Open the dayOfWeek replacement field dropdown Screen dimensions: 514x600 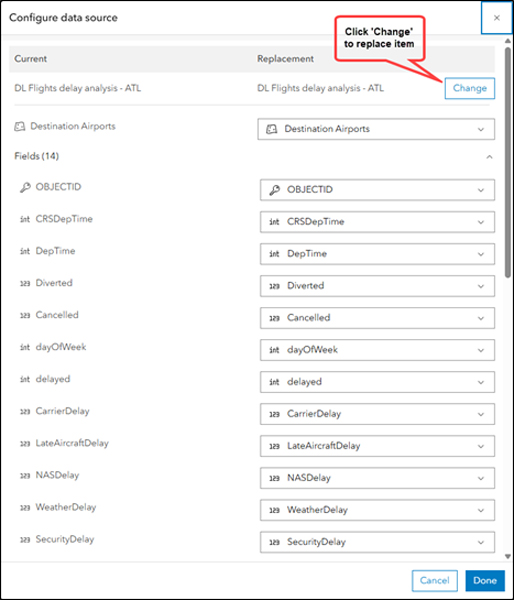pos(377,350)
